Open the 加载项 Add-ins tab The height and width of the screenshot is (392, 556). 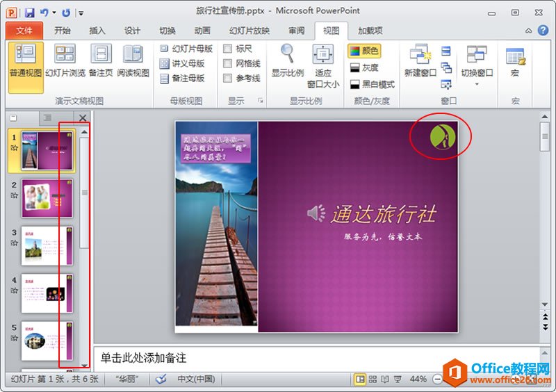pyautogui.click(x=370, y=31)
